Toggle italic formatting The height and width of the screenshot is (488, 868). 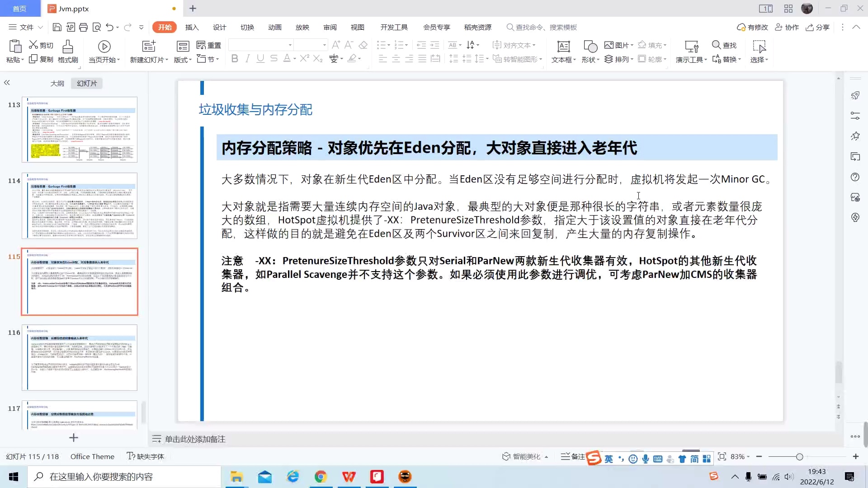[247, 59]
